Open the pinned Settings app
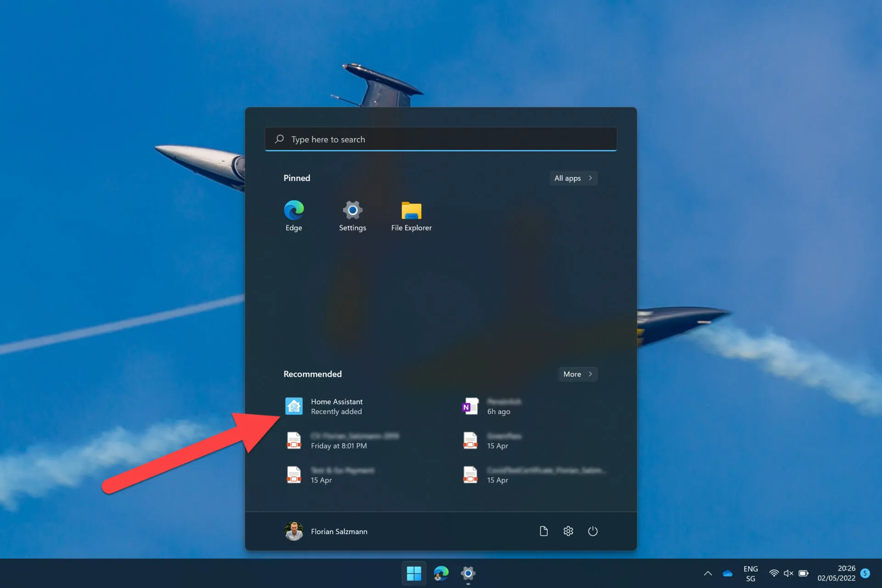This screenshot has width=882, height=588. coord(352,216)
